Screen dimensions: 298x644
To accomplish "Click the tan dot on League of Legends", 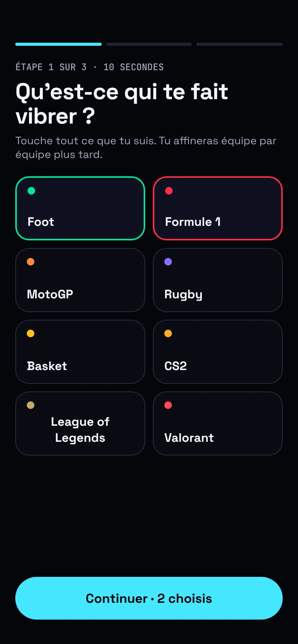I will click(31, 405).
